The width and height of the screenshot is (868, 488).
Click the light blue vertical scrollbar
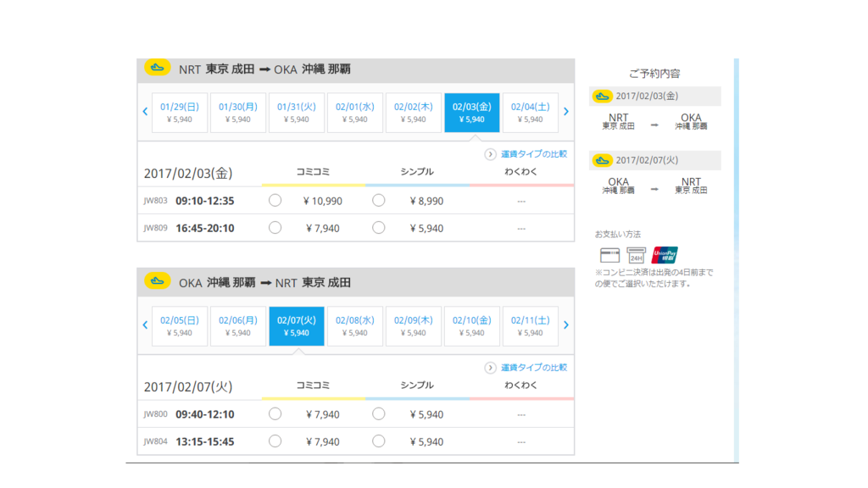coord(737,260)
